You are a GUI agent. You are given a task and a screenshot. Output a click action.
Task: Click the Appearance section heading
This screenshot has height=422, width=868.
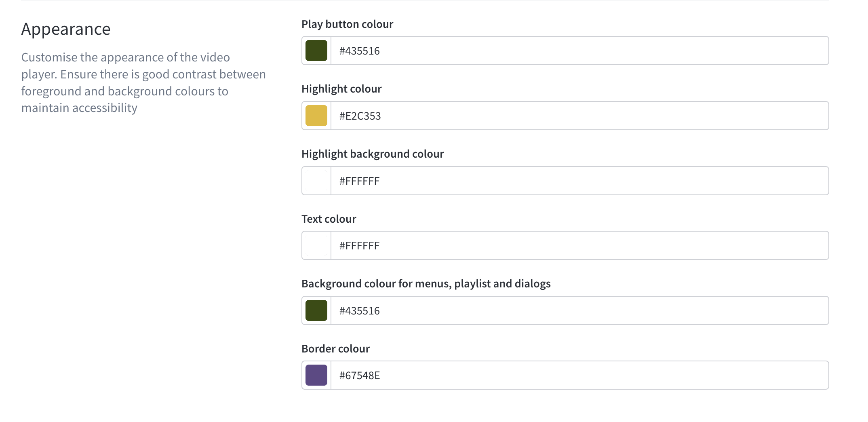point(66,29)
